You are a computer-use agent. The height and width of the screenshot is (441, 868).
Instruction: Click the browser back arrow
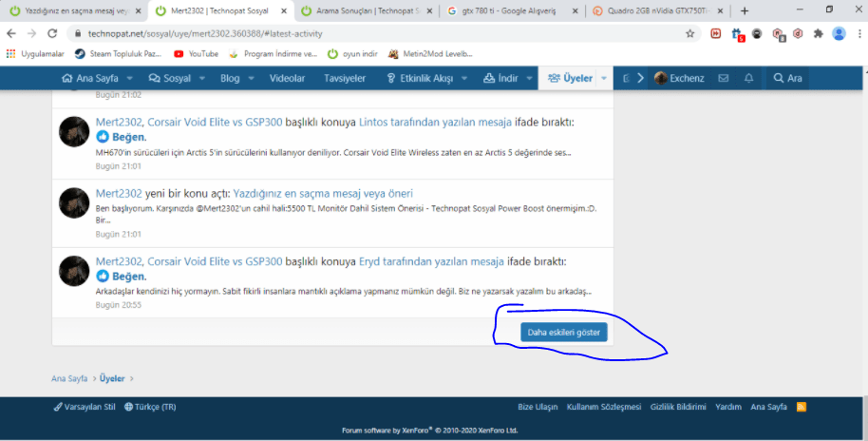11,34
